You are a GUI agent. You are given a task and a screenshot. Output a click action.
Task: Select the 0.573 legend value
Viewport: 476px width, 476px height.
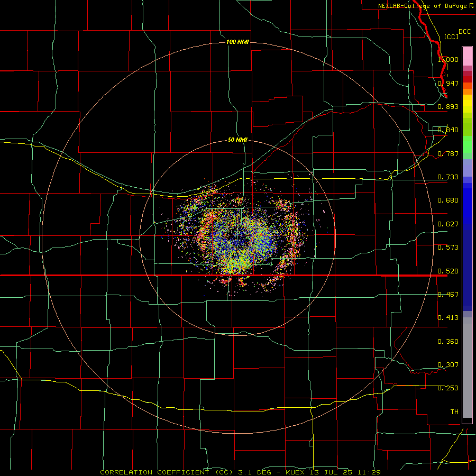pyautogui.click(x=448, y=248)
